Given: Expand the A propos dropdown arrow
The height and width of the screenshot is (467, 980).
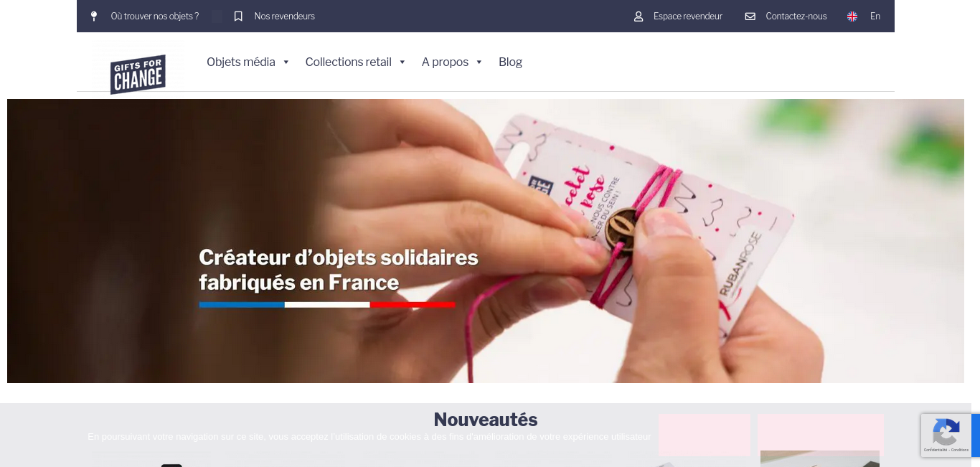Looking at the screenshot, I should point(479,62).
